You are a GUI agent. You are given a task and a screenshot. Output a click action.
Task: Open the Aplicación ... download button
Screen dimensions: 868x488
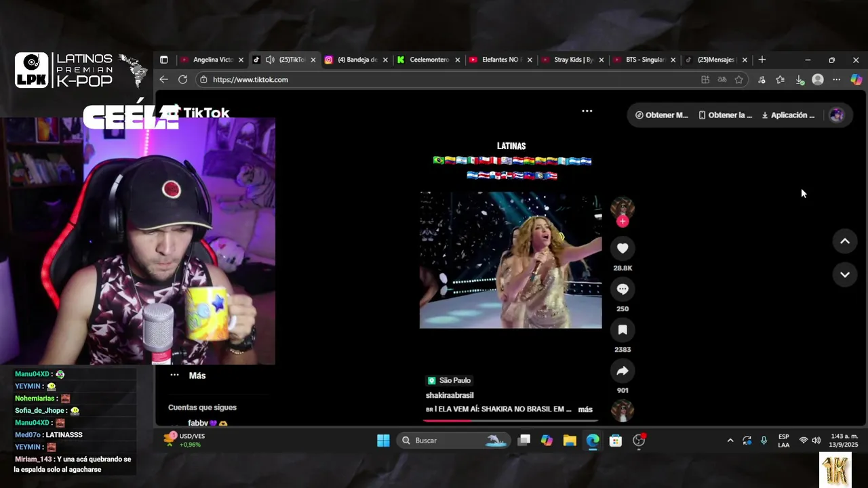coord(788,115)
